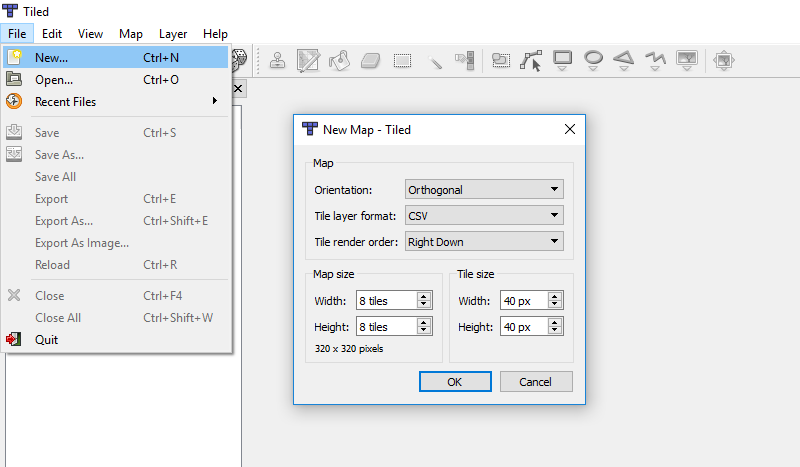Select the Insert Polyline tool
The width and height of the screenshot is (800, 467).
[656, 60]
